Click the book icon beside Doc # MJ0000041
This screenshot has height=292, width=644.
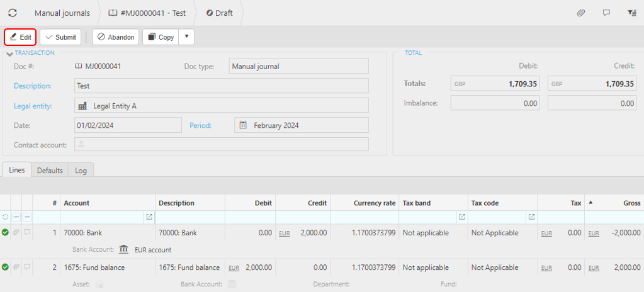(x=77, y=66)
